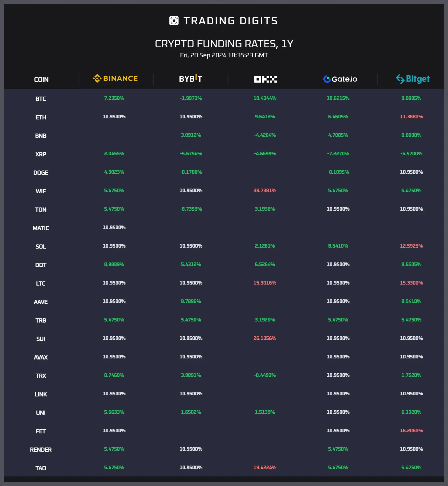
Task: Click the Trading Digits logo icon
Action: [x=174, y=21]
